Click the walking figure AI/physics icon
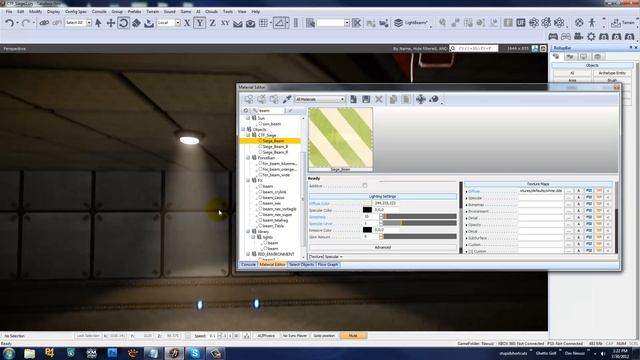 pyautogui.click(x=592, y=23)
